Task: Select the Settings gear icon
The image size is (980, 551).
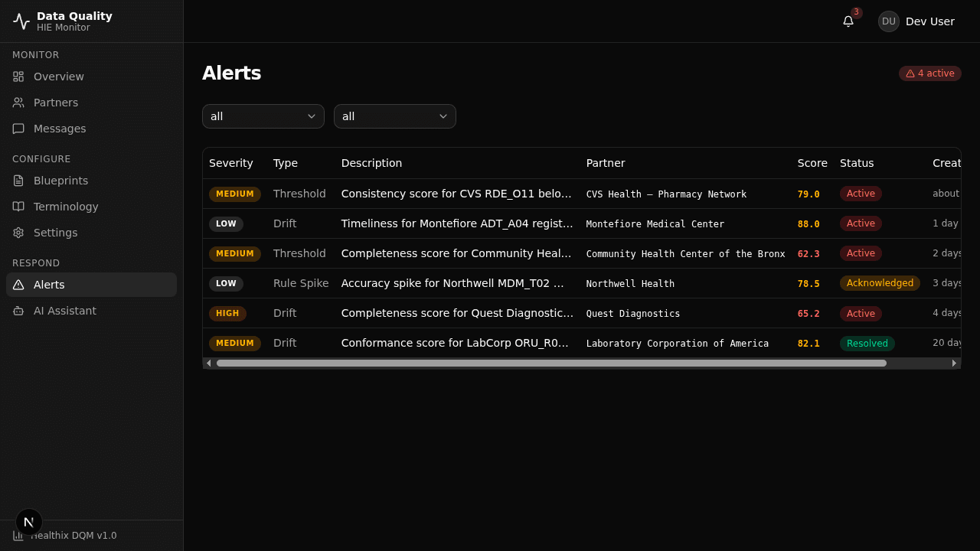Action: click(18, 233)
